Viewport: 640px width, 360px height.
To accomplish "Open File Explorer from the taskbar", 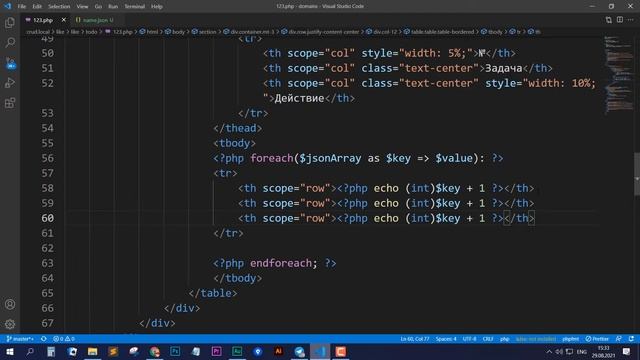I will (93, 352).
